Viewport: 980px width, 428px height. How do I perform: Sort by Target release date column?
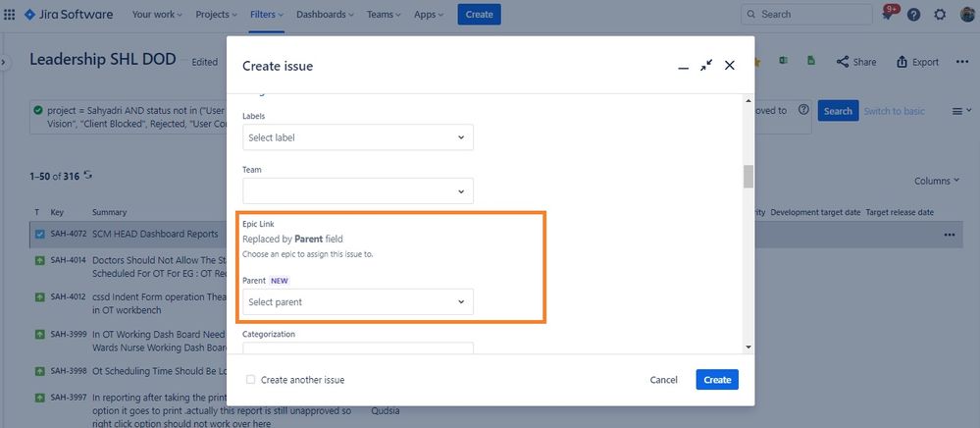click(x=900, y=212)
